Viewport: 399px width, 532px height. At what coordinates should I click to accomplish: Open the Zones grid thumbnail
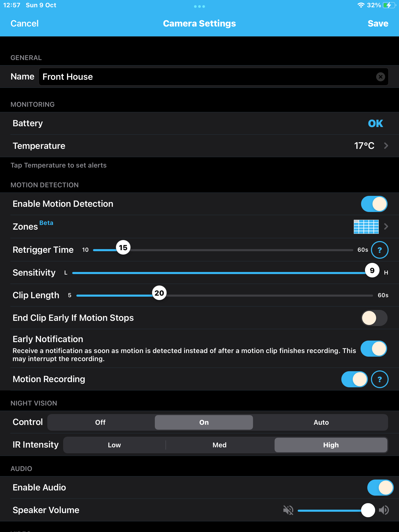(366, 227)
